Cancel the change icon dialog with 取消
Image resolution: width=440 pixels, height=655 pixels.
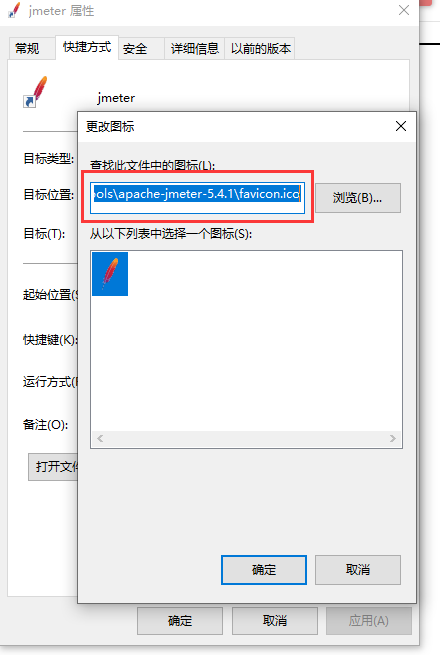(x=358, y=570)
